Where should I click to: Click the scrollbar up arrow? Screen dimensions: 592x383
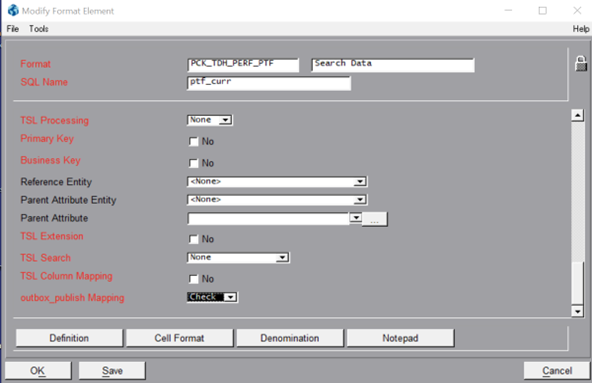tap(578, 115)
